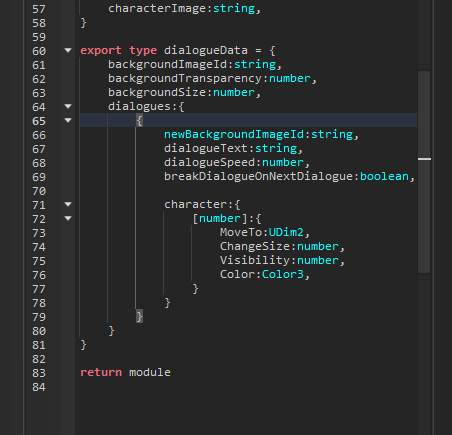This screenshot has width=452, height=435.
Task: Click 'dialogueText' field name
Action: pos(206,148)
